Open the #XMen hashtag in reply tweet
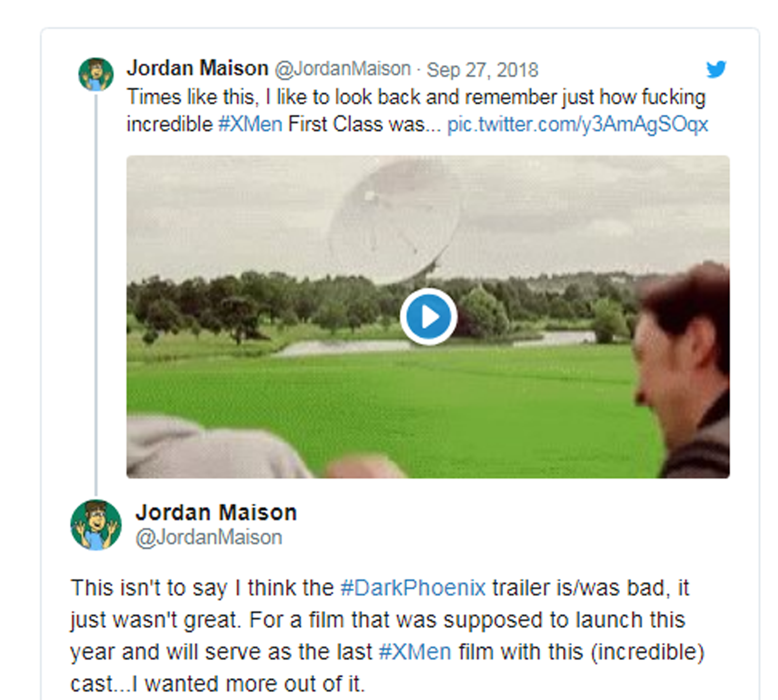This screenshot has width=778, height=700. (415, 652)
